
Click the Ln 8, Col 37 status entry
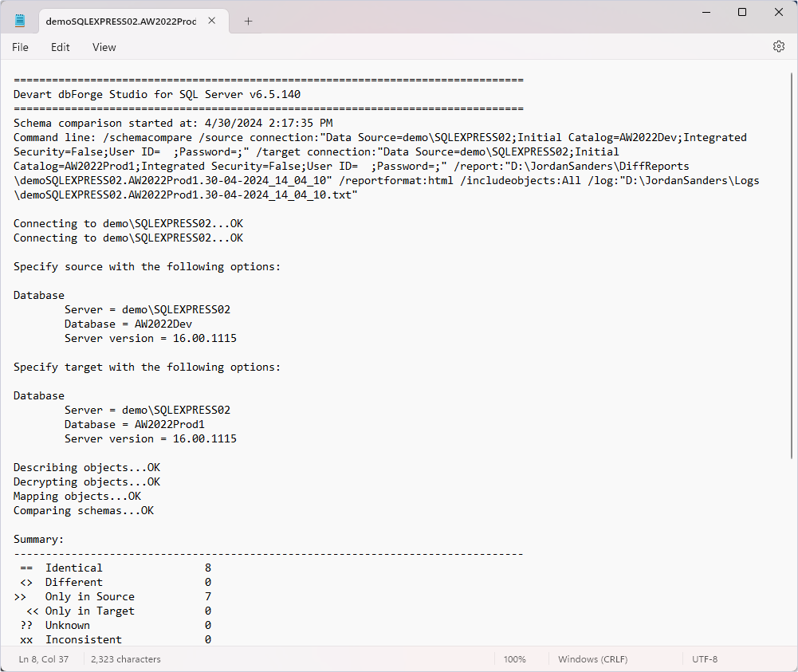[44, 658]
